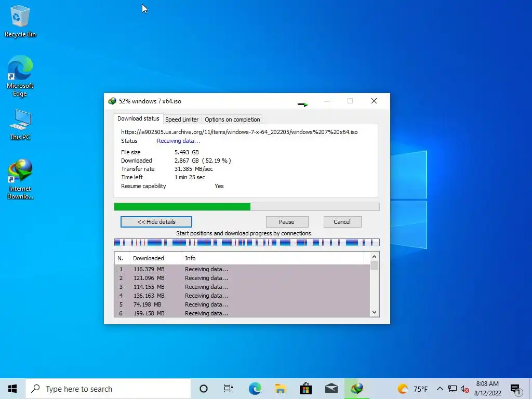Image resolution: width=532 pixels, height=399 pixels.
Task: Open Microsoft Store from the taskbar
Action: 305,389
